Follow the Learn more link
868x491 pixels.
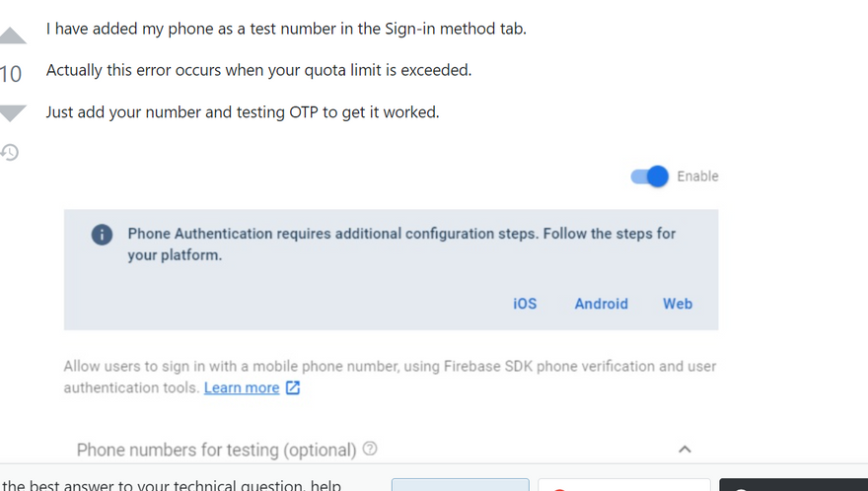(x=242, y=387)
